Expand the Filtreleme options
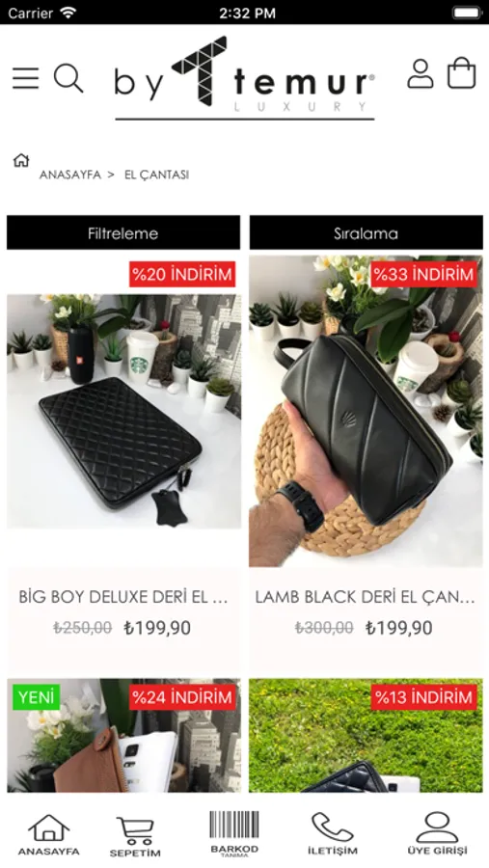The image size is (489, 868). coord(123,233)
